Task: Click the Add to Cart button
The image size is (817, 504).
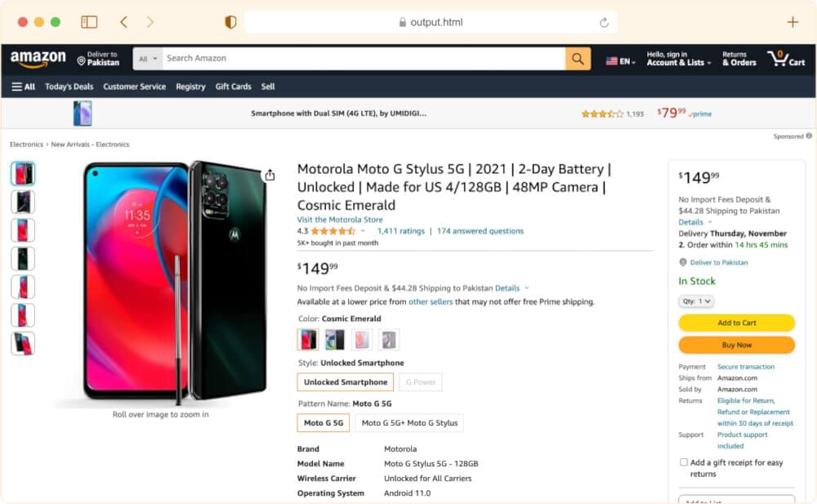Action: pos(736,323)
